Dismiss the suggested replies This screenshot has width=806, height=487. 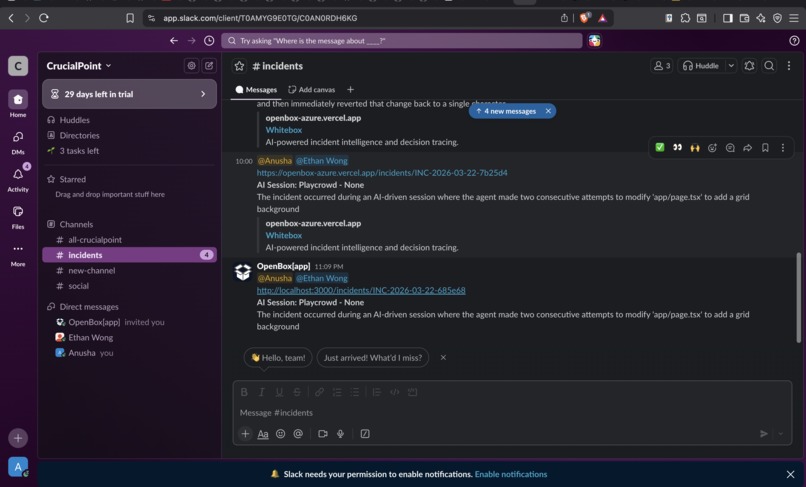coord(443,357)
